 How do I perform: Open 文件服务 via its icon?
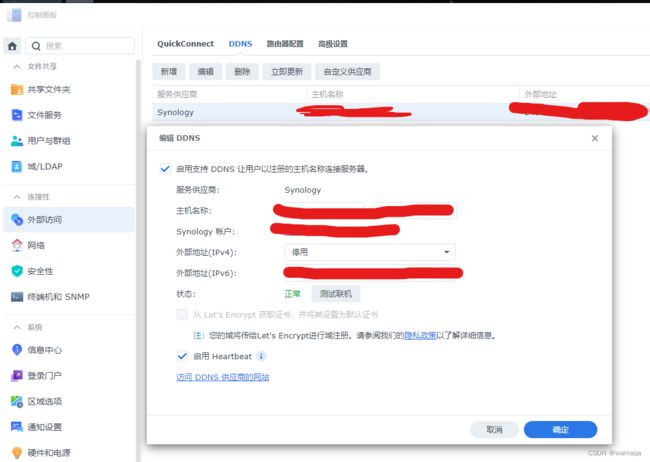pos(17,115)
